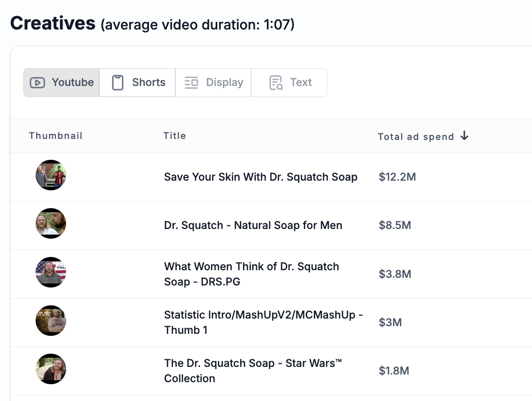Open the Display creatives tab
This screenshot has width=532, height=401.
click(x=214, y=82)
